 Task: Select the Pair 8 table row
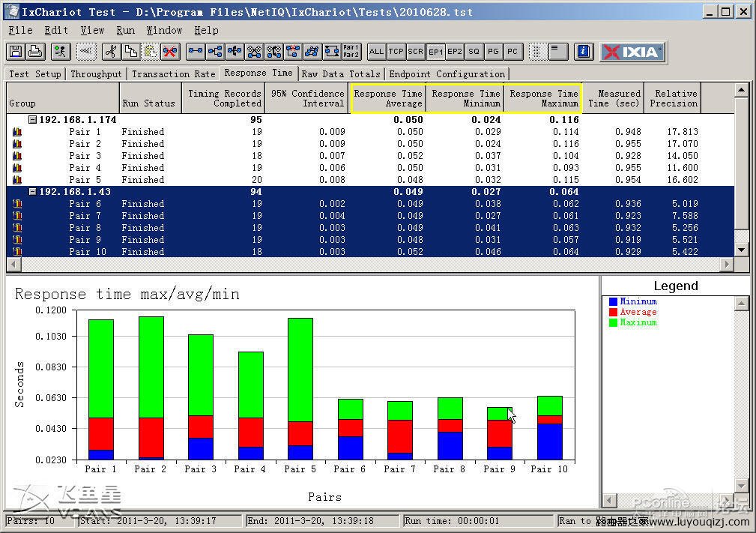click(x=370, y=228)
